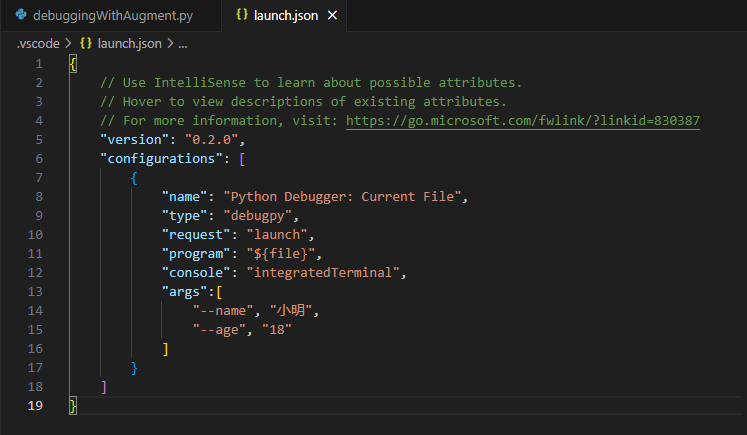
Task: Click the closing bracket on line 16
Action: [x=165, y=349]
